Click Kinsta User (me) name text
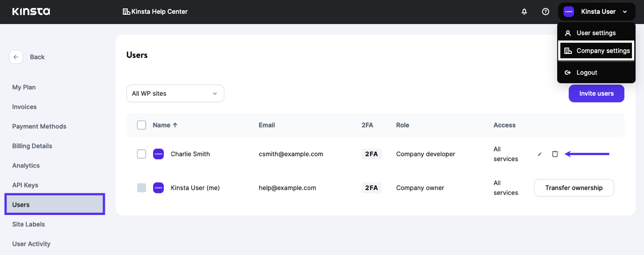Screen dimensions: 644x255 [195, 188]
